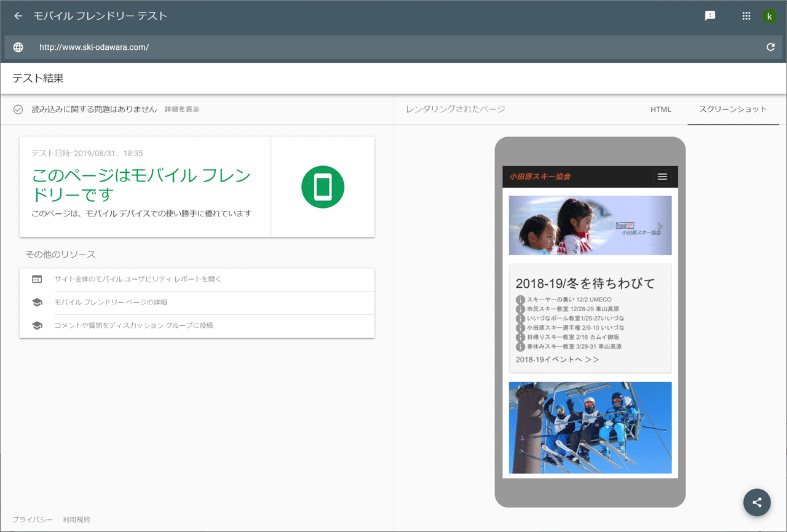Click the その他のリソース heading

[x=61, y=255]
